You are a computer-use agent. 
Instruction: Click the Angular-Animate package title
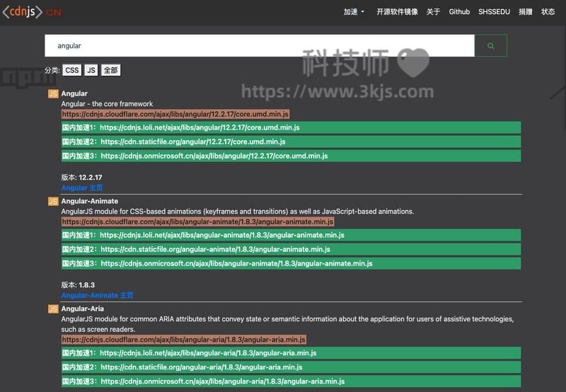click(x=90, y=201)
